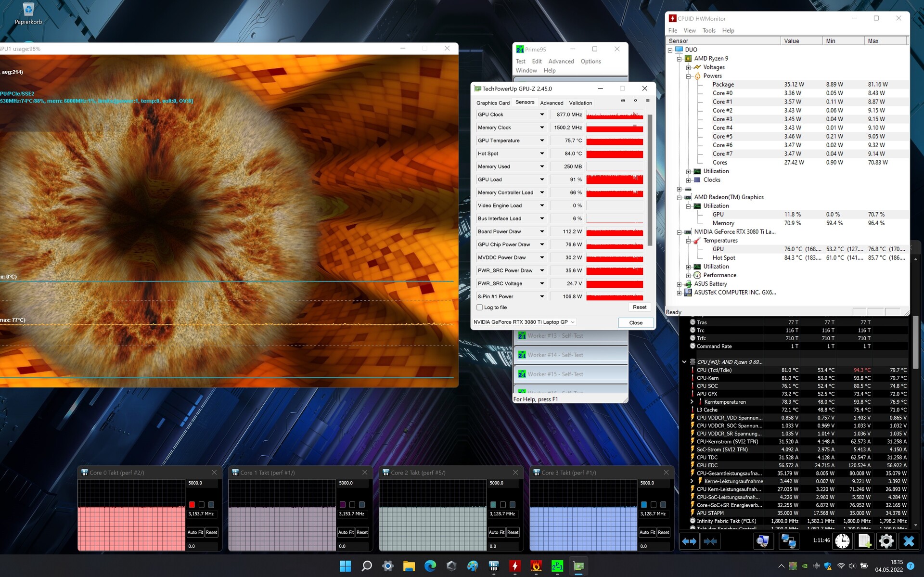
Task: Click HWiNFO expand arrows icon
Action: tap(689, 541)
